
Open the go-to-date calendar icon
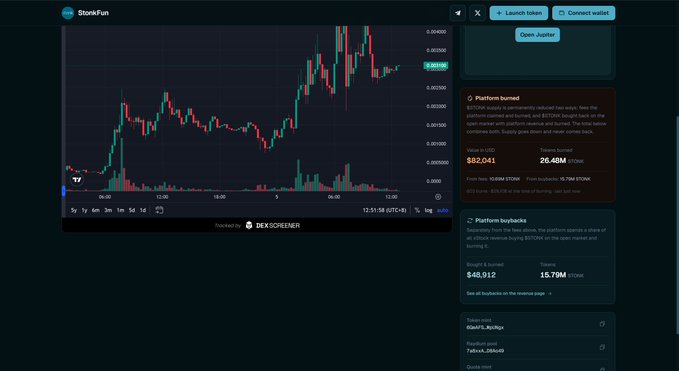click(159, 210)
